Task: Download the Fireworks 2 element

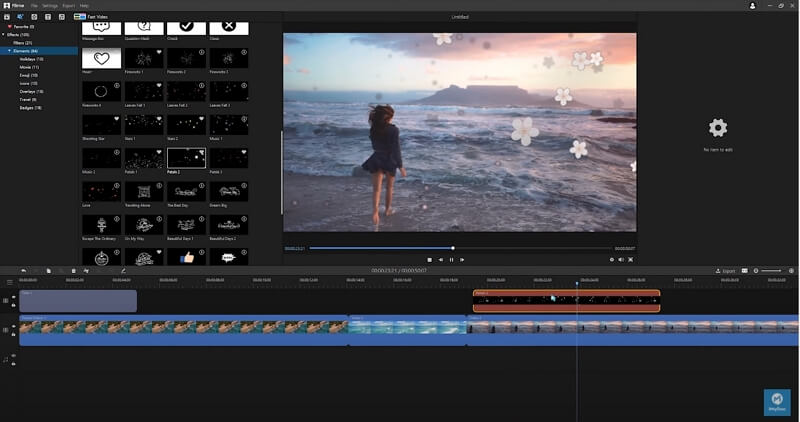Action: pyautogui.click(x=202, y=52)
